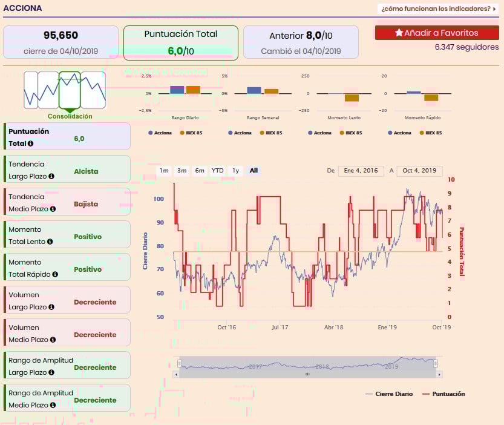Click the Momento Total Lento Positivo value
The image size is (504, 425).
pyautogui.click(x=88, y=237)
